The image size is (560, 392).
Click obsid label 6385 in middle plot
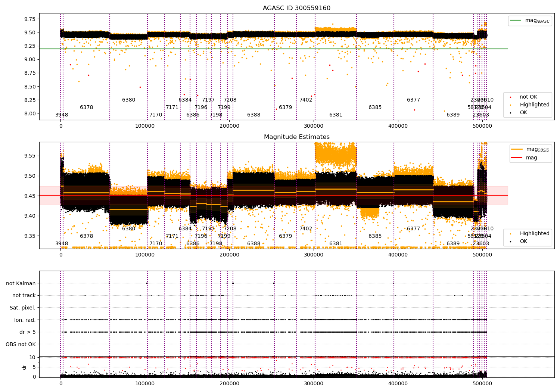pos(375,236)
